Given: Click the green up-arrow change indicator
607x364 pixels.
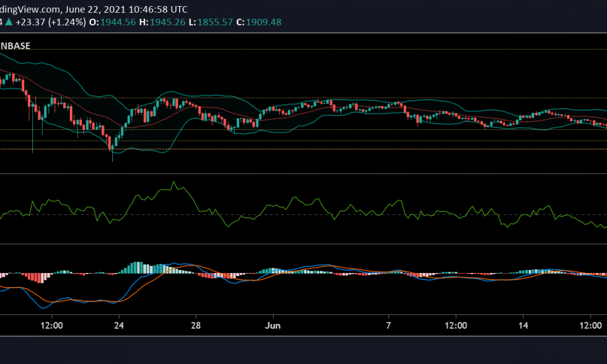Looking at the screenshot, I should click(8, 22).
